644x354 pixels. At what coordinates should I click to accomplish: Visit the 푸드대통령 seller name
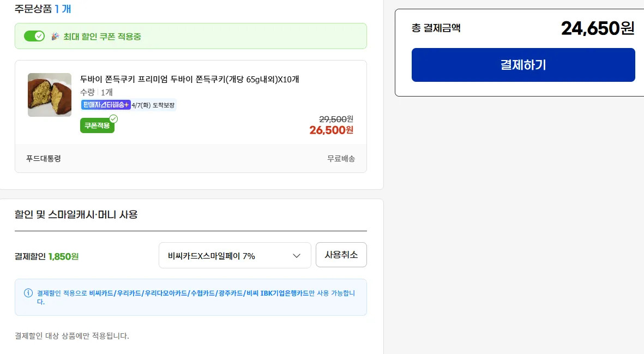coord(44,158)
